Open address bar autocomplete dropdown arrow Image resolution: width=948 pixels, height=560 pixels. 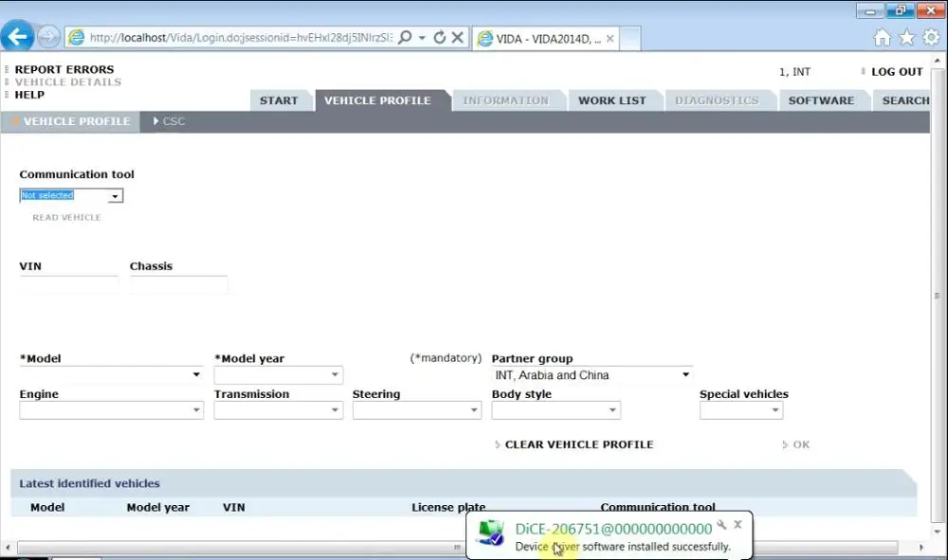click(x=422, y=38)
